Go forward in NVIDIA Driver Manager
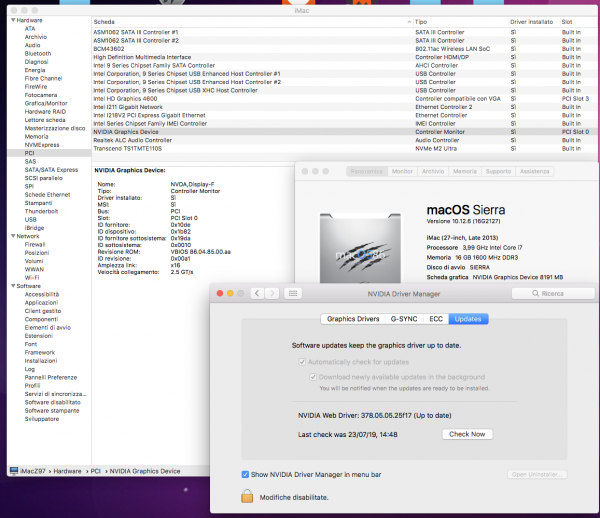The image size is (600, 518). click(x=272, y=293)
